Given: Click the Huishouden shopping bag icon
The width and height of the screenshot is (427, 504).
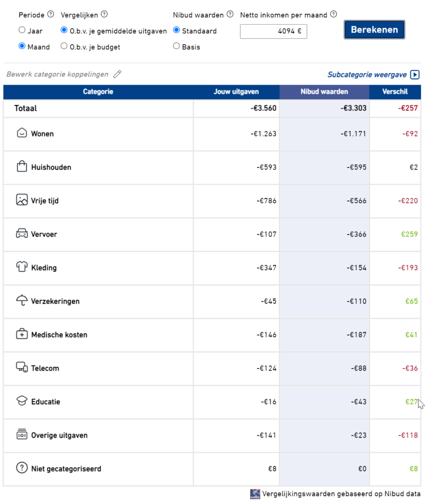Looking at the screenshot, I should [22, 167].
